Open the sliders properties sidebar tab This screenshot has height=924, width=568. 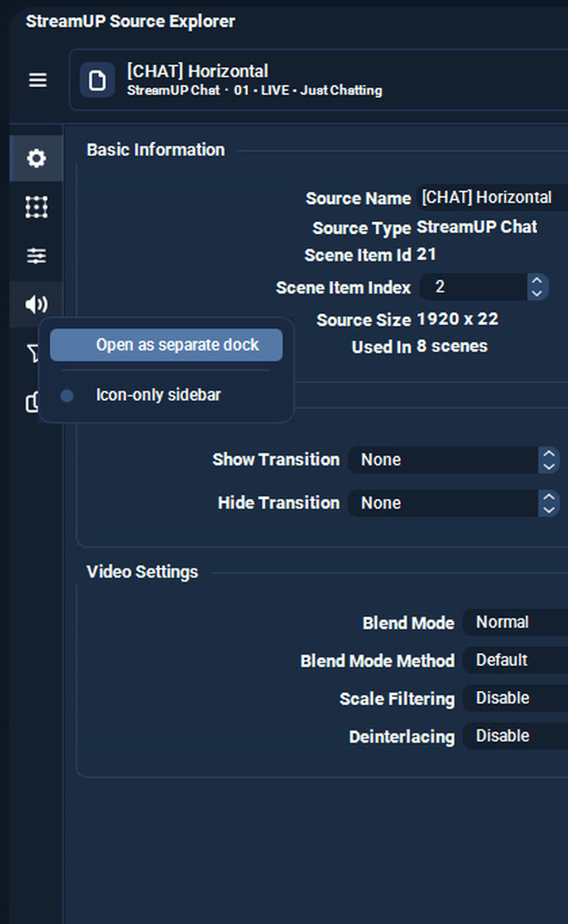click(36, 256)
